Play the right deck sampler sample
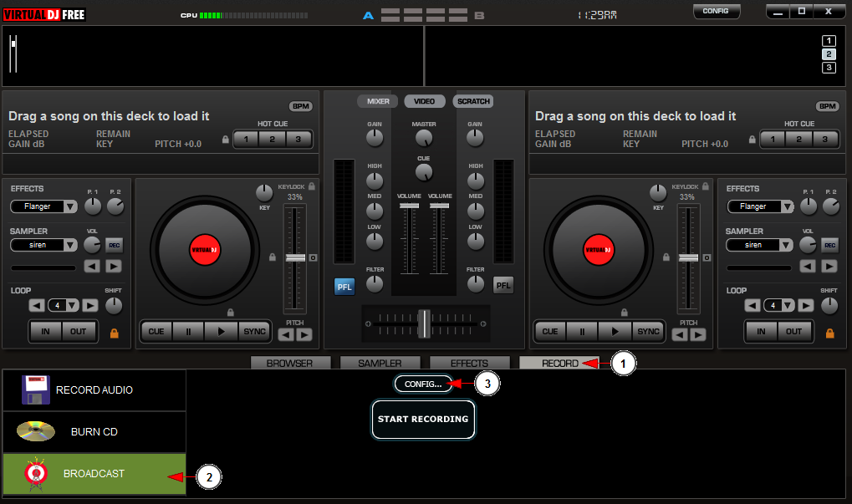 coord(829,266)
